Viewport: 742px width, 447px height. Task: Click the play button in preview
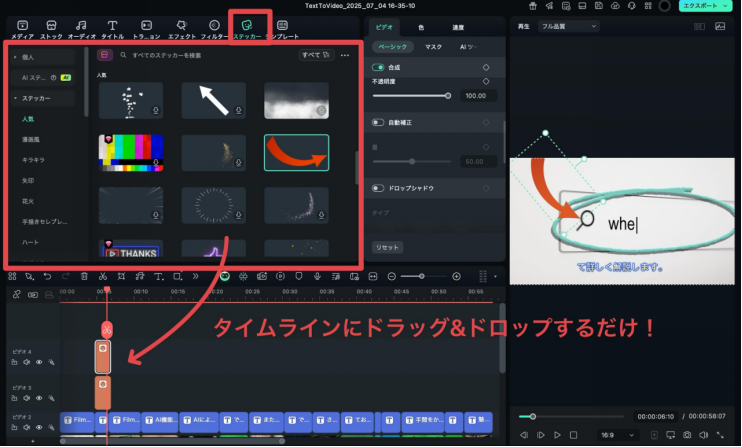[557, 435]
